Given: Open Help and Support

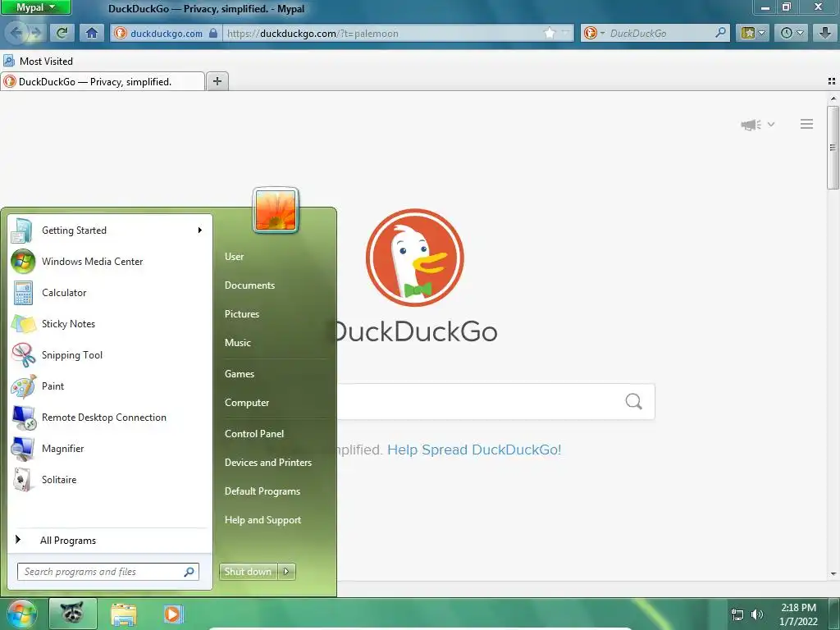Looking at the screenshot, I should tap(263, 520).
